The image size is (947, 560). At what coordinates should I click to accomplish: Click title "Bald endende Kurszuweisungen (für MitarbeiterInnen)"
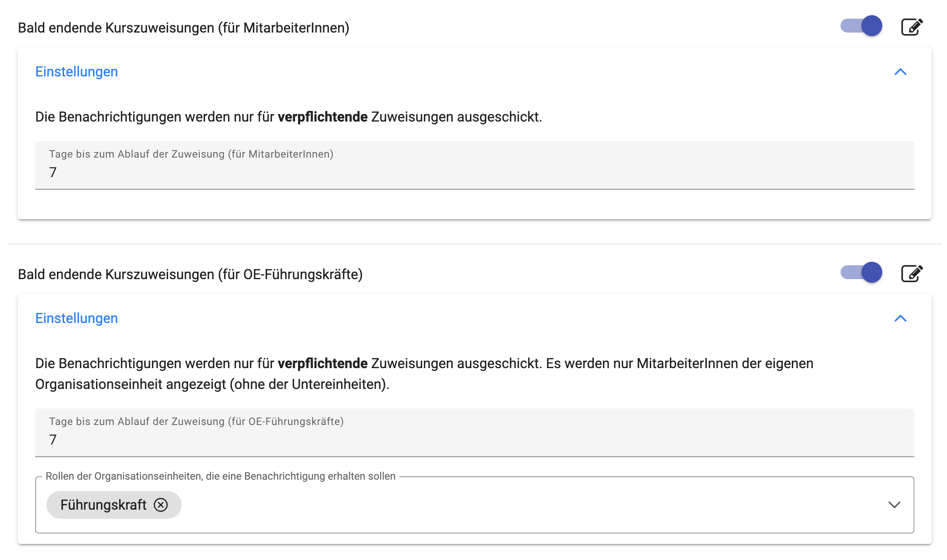pos(183,28)
